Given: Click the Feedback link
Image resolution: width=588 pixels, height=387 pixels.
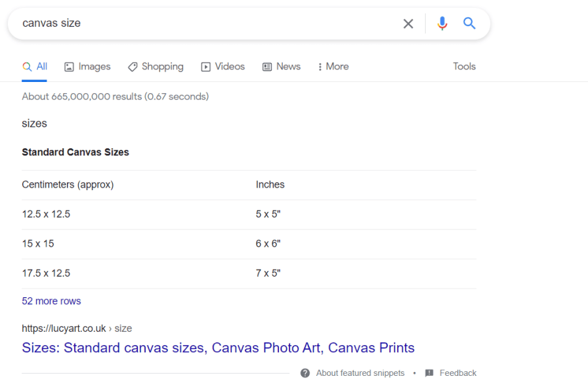Looking at the screenshot, I should pyautogui.click(x=458, y=373).
